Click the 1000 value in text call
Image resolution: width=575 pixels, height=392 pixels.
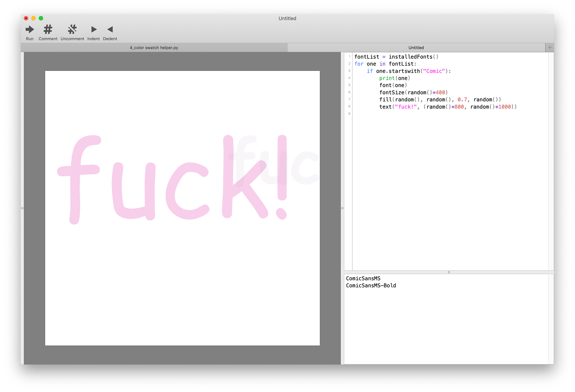505,107
